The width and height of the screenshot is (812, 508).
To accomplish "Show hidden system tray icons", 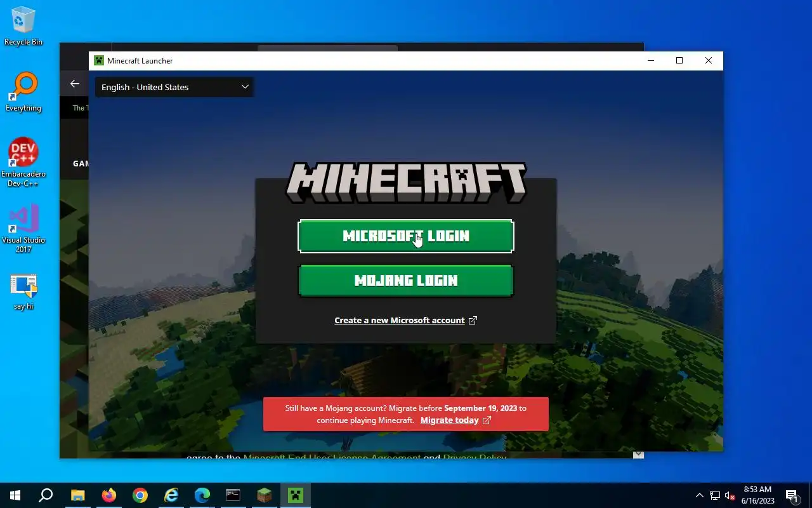I will [x=700, y=495].
